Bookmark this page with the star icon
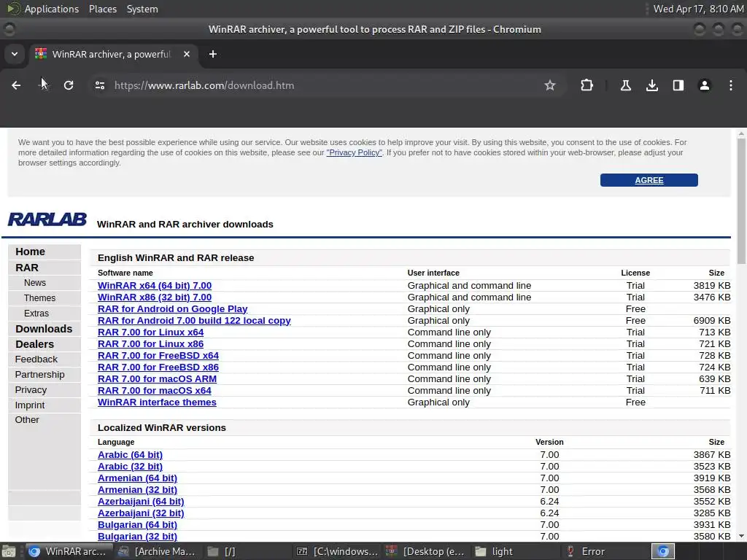Viewport: 747px width, 560px height. point(550,85)
